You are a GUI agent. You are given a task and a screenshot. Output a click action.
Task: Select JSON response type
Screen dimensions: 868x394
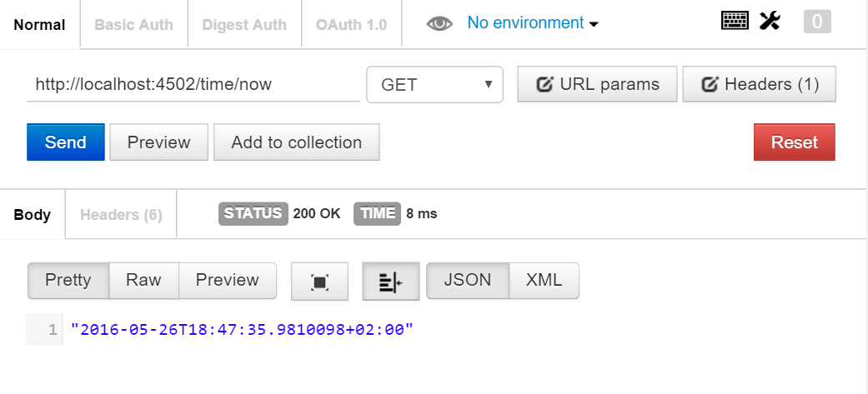(x=467, y=281)
